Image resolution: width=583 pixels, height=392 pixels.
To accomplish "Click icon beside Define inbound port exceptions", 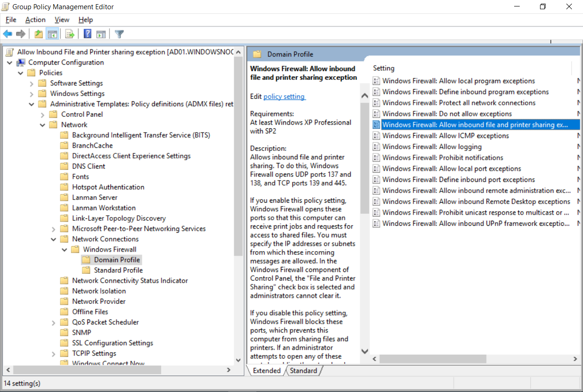I will coord(377,180).
